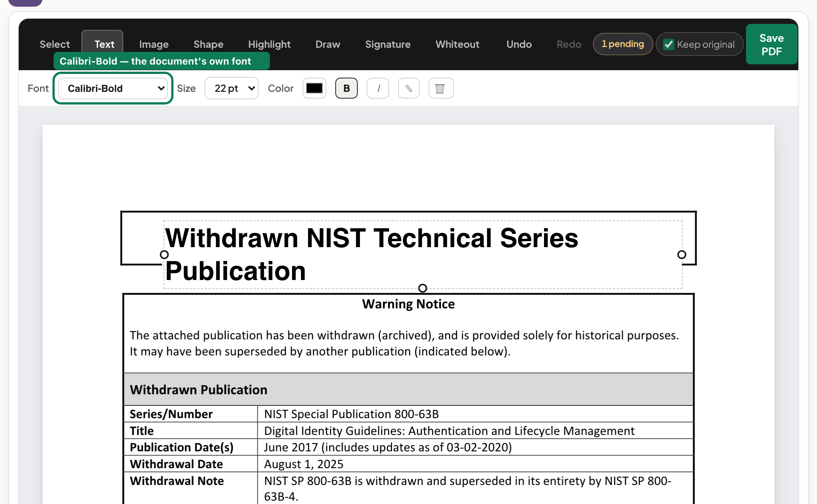Toggle the Italic formatting button

[378, 88]
